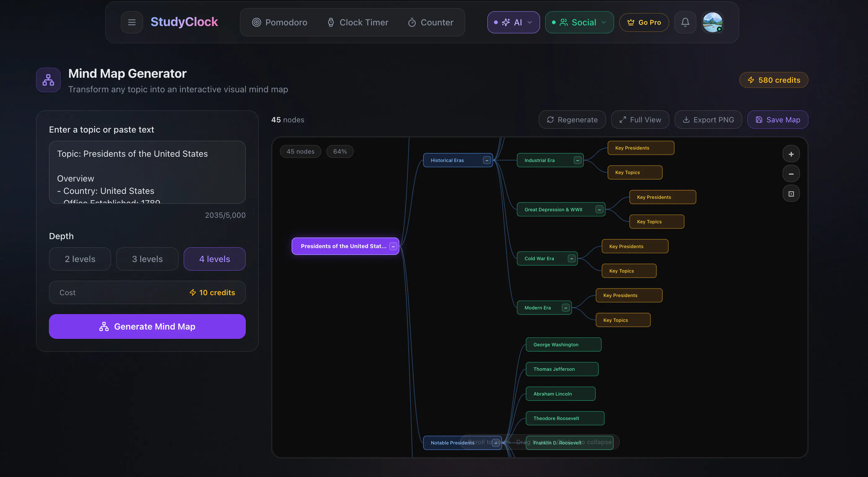The image size is (868, 477).
Task: Export the mind map as PNG
Action: tap(708, 120)
